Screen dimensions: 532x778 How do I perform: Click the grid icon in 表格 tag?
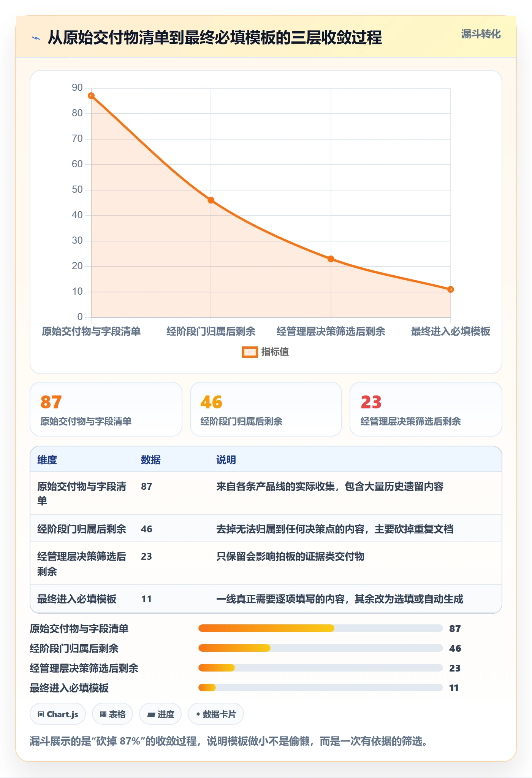[x=103, y=714]
